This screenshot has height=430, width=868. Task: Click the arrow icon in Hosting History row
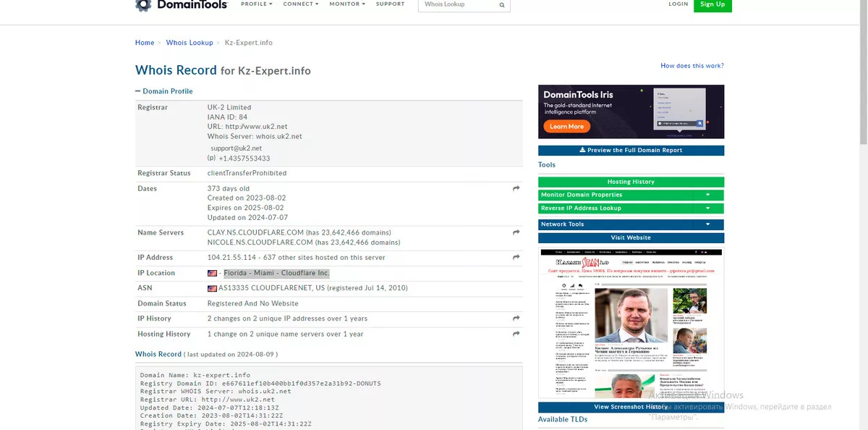click(516, 334)
